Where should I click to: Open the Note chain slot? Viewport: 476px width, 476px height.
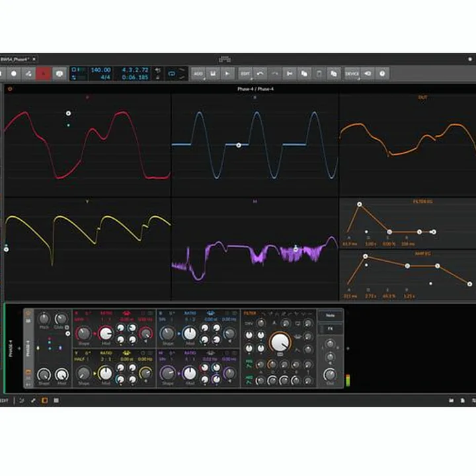pos(331,316)
